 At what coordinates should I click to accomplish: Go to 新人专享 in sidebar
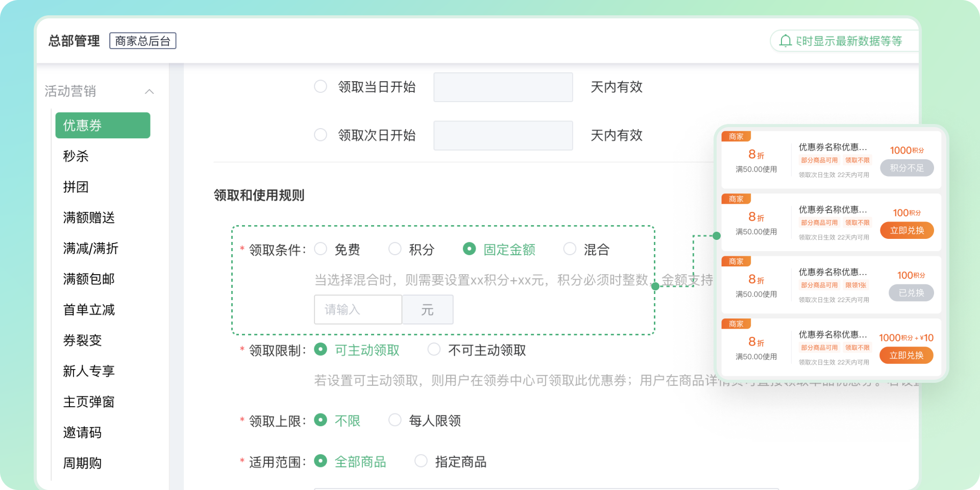pyautogui.click(x=89, y=371)
